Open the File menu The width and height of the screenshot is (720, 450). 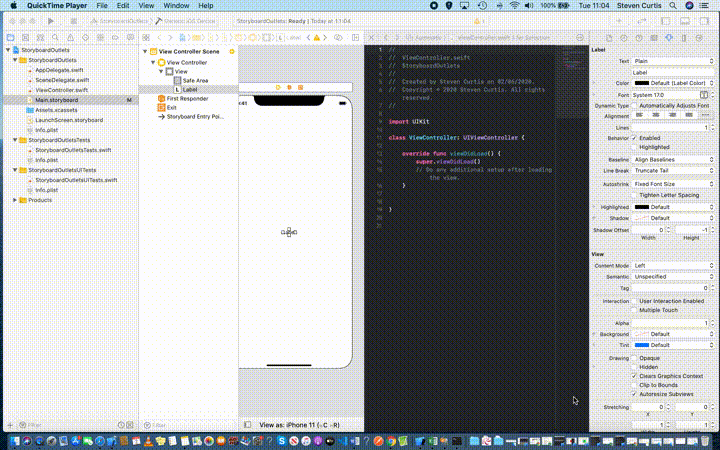102,6
